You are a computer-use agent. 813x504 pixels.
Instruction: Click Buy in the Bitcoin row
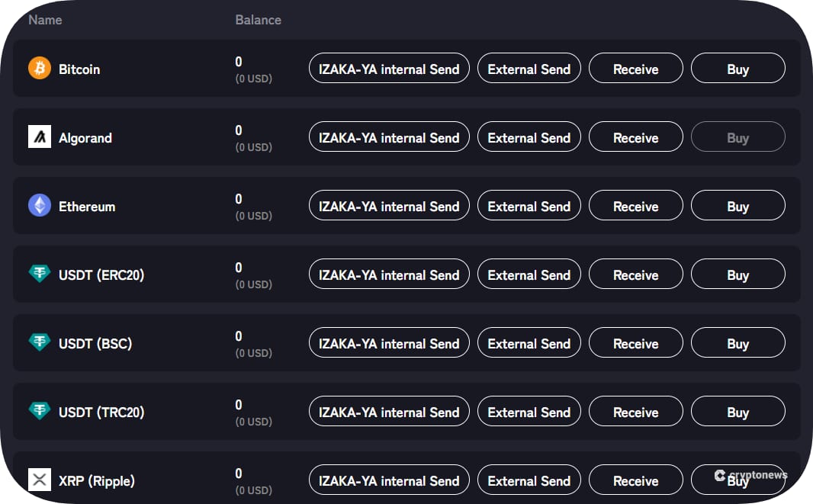737,68
